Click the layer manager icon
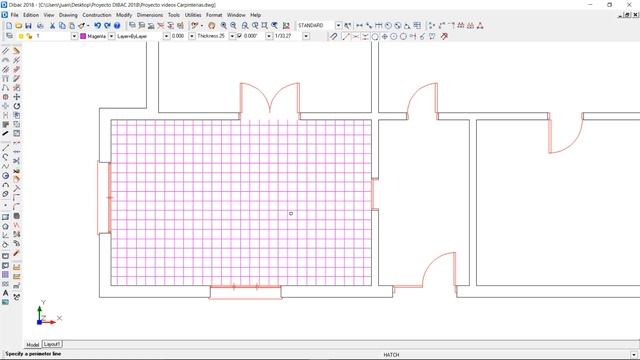 [9, 36]
